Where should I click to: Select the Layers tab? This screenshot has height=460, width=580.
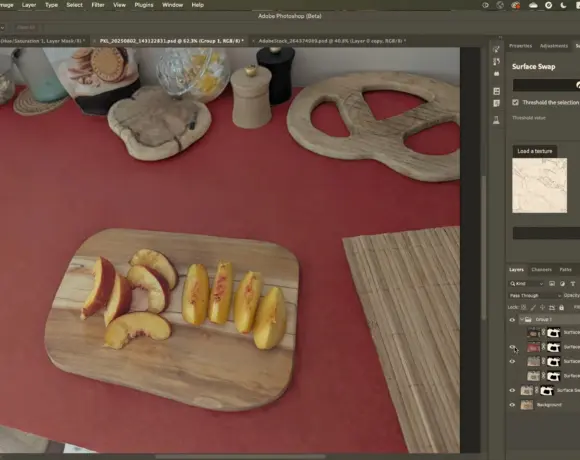pyautogui.click(x=516, y=270)
